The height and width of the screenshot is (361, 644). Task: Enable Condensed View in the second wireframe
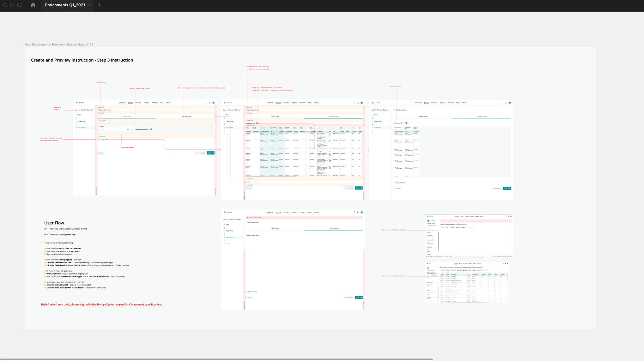(x=258, y=123)
